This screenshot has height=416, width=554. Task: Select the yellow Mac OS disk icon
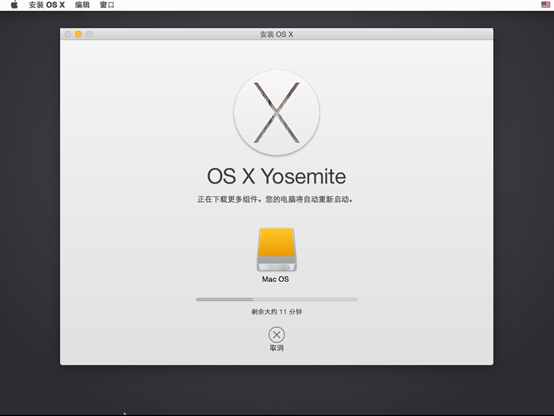click(x=277, y=250)
